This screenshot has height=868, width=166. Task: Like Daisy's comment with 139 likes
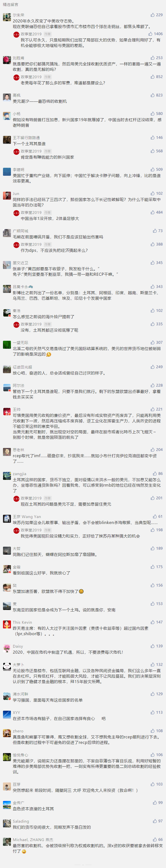[153, 646]
